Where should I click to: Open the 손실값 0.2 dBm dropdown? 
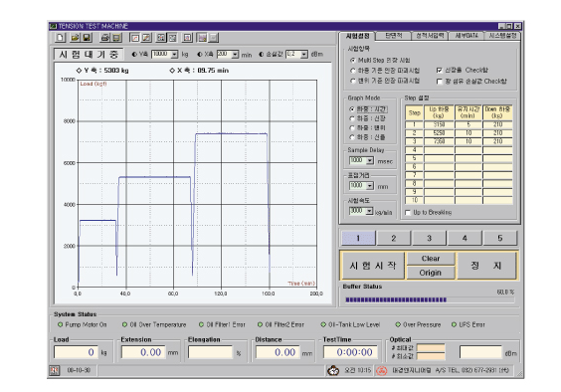pos(304,54)
